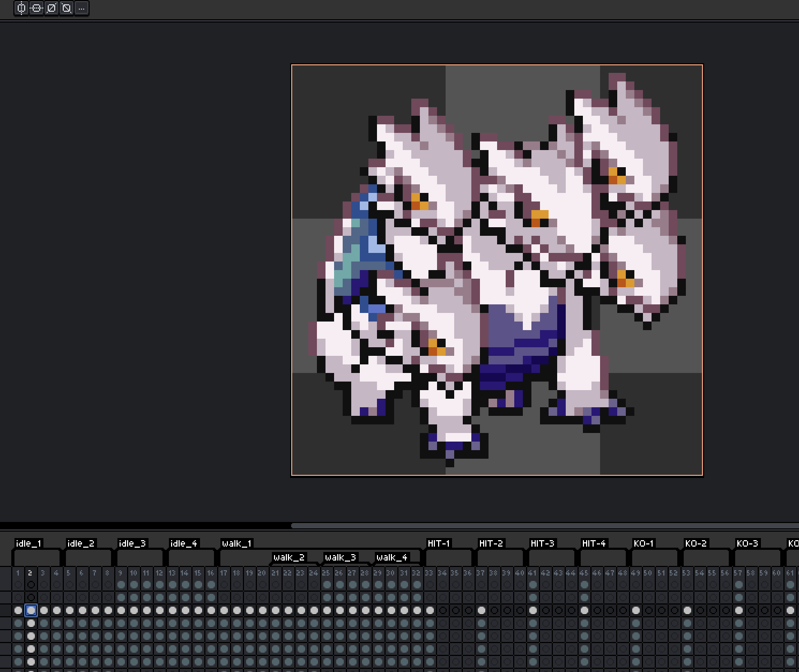Select the HIT-1 animation tag

(x=439, y=543)
